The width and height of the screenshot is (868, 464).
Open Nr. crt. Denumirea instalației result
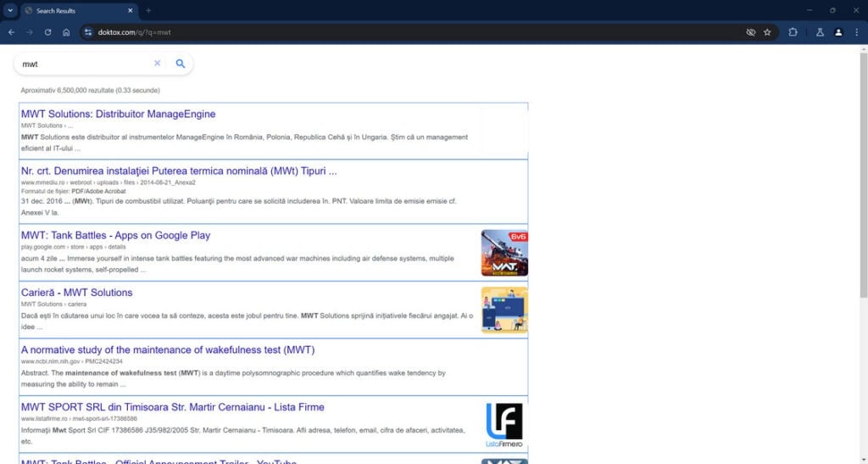[179, 171]
